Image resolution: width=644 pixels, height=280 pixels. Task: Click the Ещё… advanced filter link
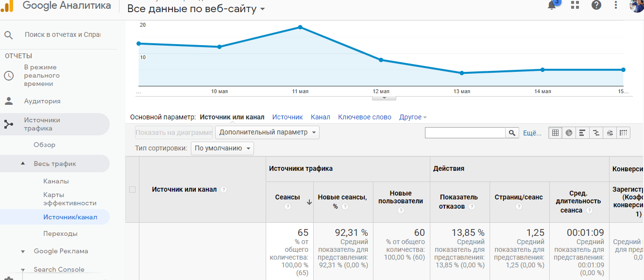[x=532, y=133]
